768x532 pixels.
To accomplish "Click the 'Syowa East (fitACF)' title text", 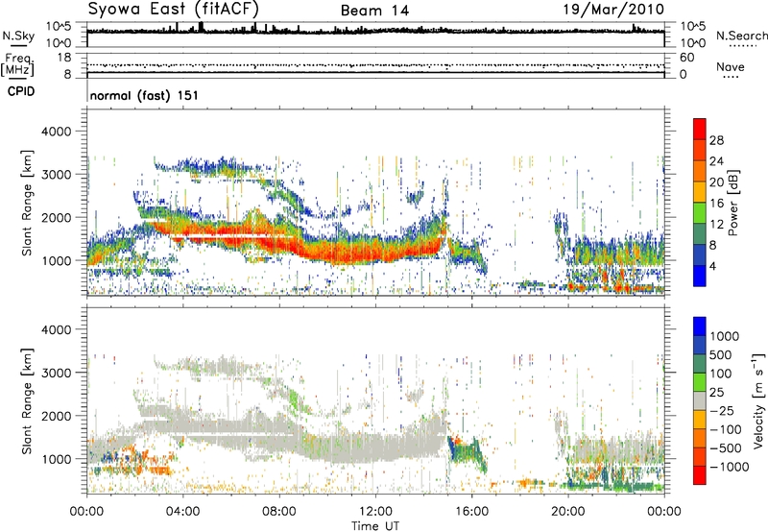I will click(174, 10).
